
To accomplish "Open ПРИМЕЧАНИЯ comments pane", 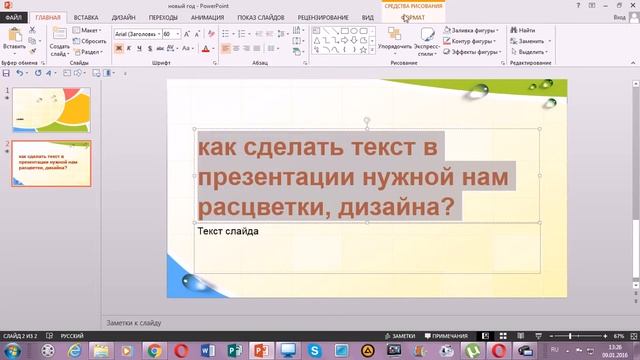I will point(446,336).
